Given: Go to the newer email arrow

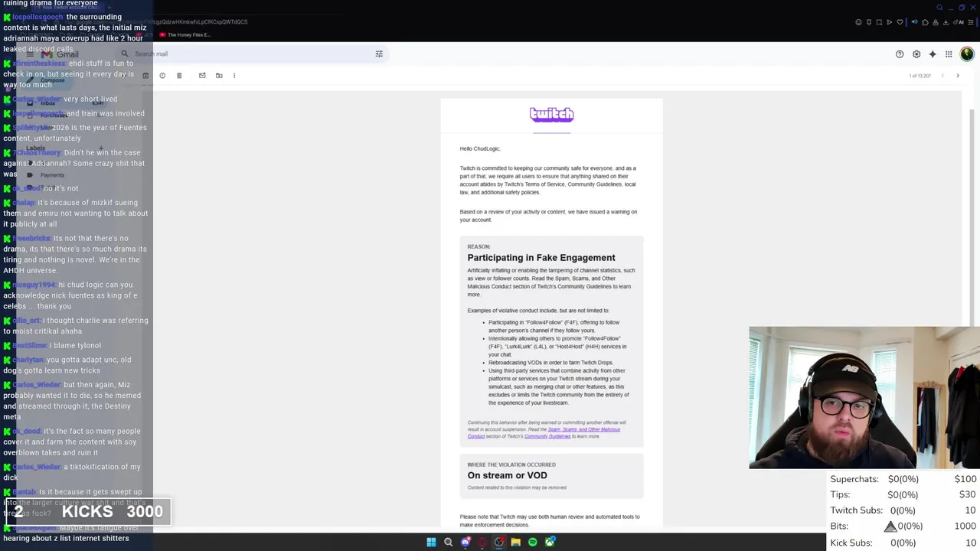Looking at the screenshot, I should (x=942, y=76).
